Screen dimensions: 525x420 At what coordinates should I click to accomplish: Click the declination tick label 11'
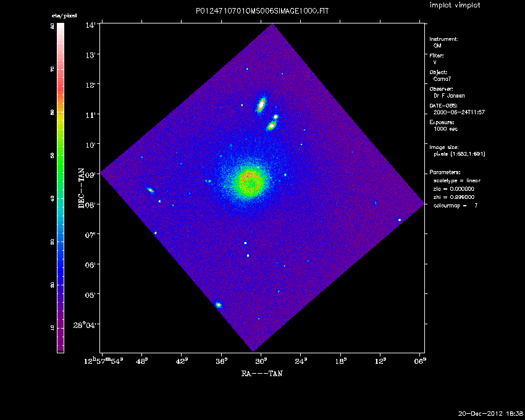tap(90, 114)
